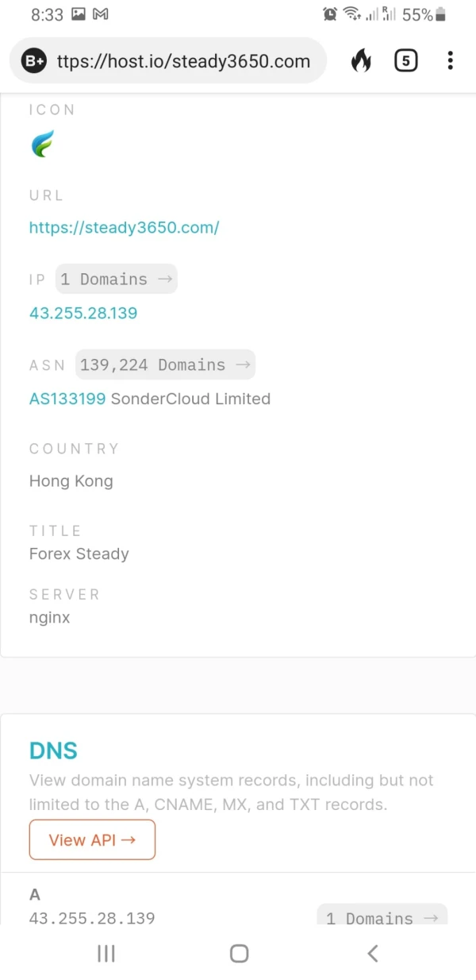Tap the DNS section heading
The height and width of the screenshot is (980, 476).
click(x=53, y=750)
